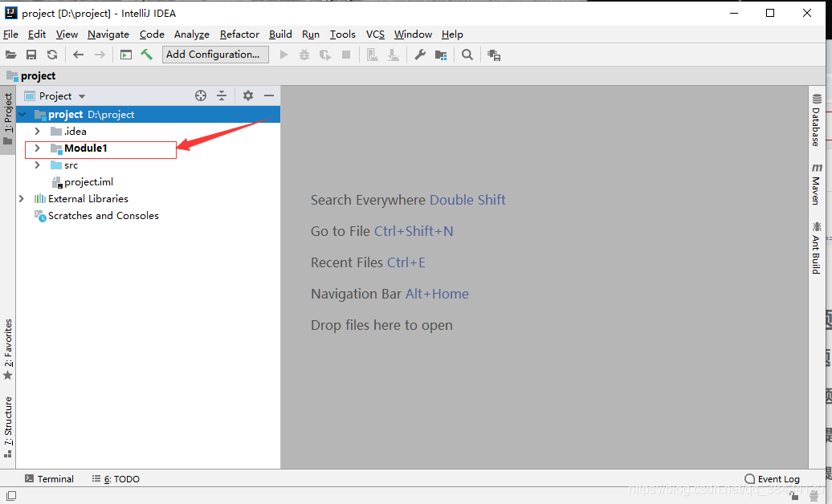The width and height of the screenshot is (832, 504).
Task: Navigate back with the left arrow
Action: (79, 55)
